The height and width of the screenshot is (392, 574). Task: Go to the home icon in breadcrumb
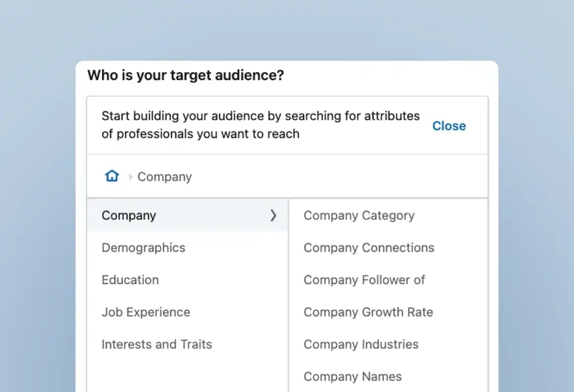(112, 176)
